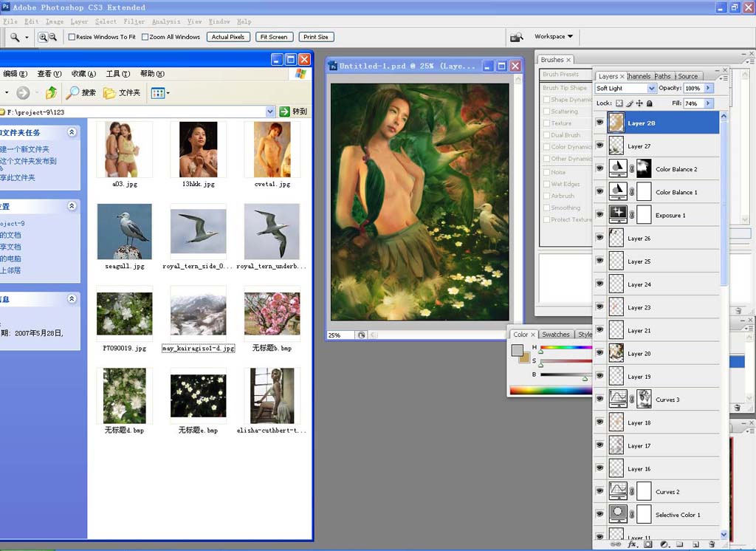Click 创建一个新文件夹 task link
The height and width of the screenshot is (551, 756).
click(x=24, y=149)
